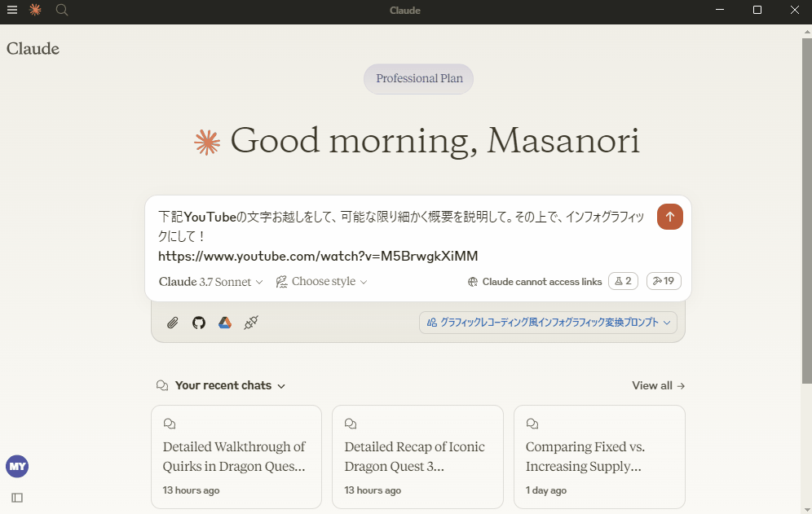
Task: Click the Claude starburst icon in title bar
Action: click(x=35, y=10)
